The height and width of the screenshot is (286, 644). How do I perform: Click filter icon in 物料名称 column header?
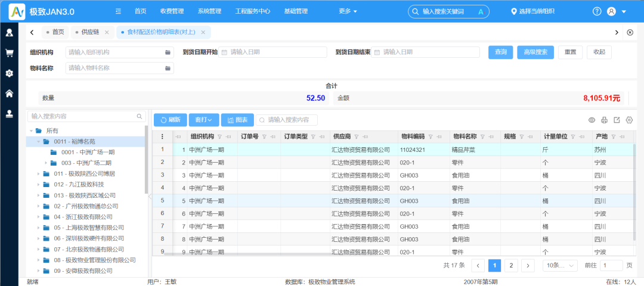tap(482, 136)
